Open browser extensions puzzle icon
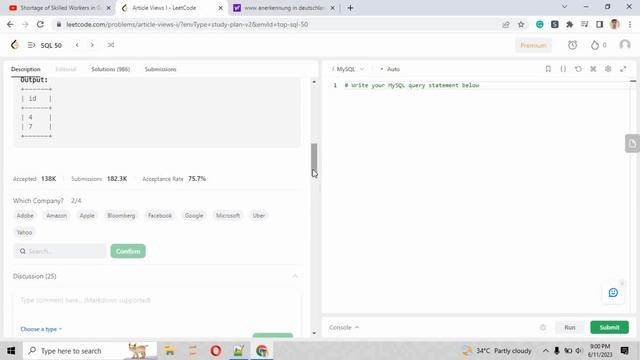Screen dimensions: 640x360 tap(569, 24)
